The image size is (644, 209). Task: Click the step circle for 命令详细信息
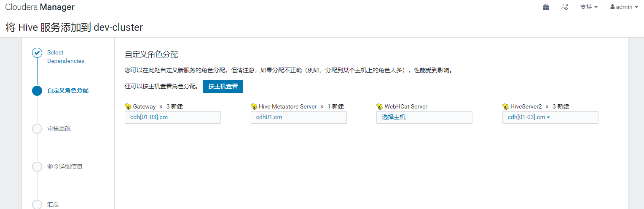pos(37,167)
